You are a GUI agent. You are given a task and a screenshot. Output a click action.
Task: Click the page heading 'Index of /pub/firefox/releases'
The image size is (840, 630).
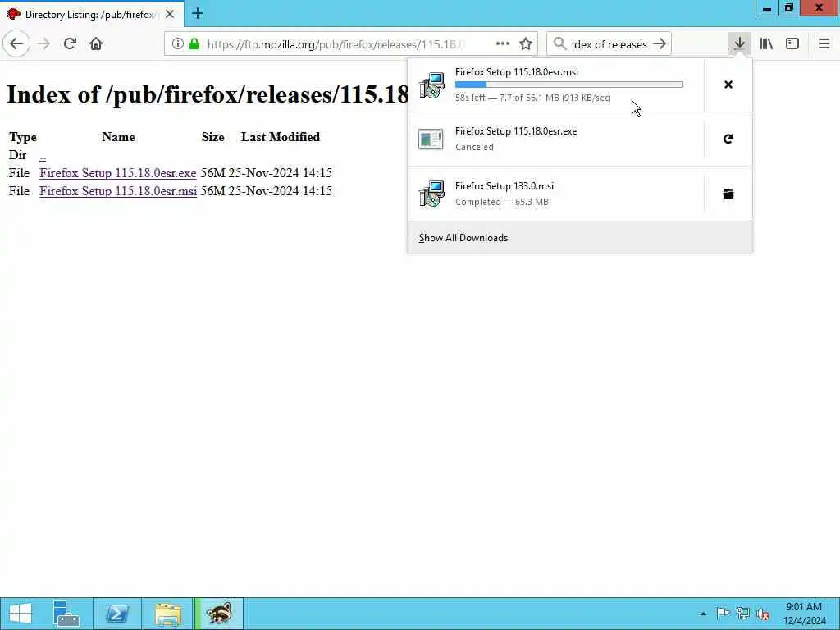coord(208,95)
